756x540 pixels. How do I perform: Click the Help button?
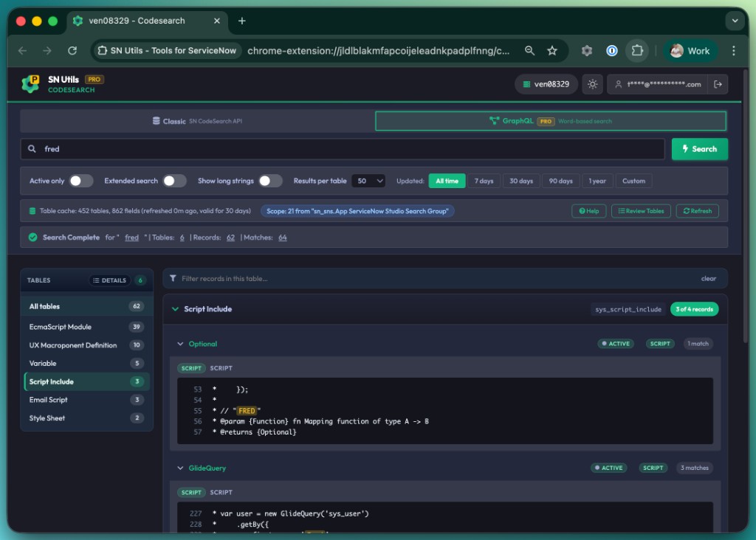point(588,211)
